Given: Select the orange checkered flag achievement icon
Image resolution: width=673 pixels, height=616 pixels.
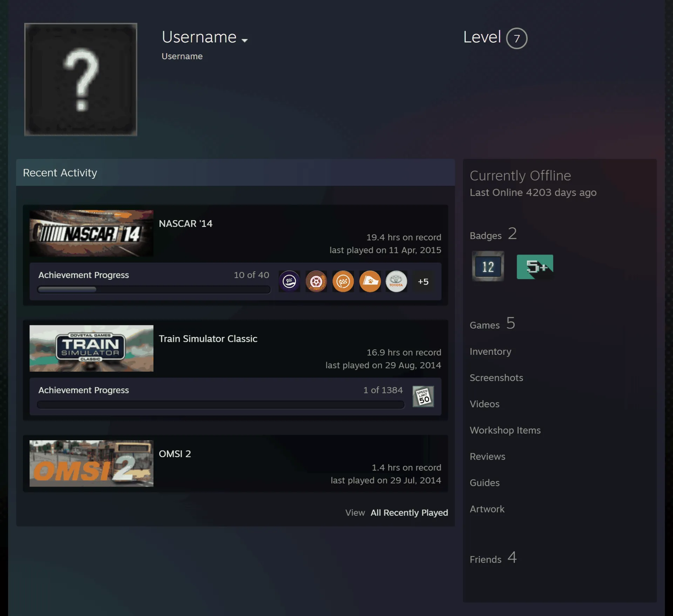Looking at the screenshot, I should 343,281.
